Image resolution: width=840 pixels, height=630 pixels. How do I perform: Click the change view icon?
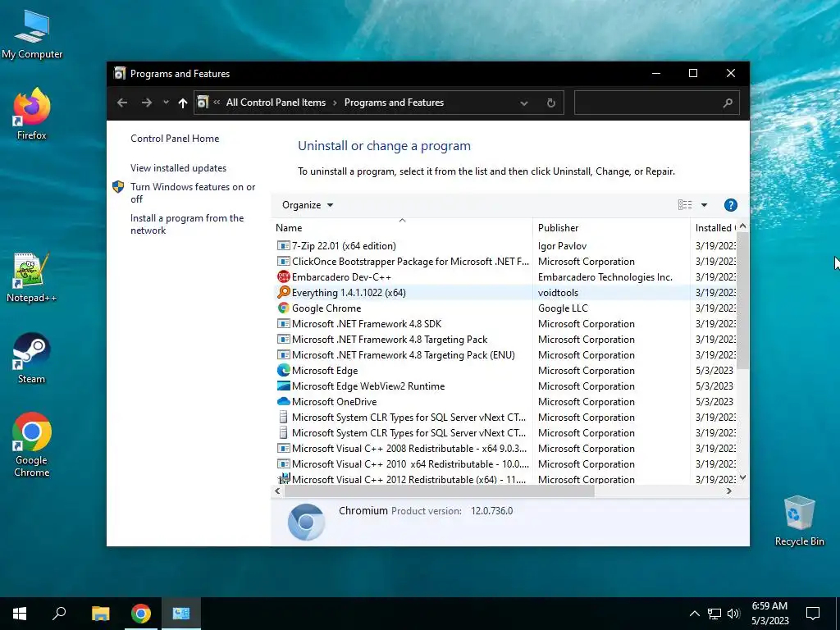(685, 204)
